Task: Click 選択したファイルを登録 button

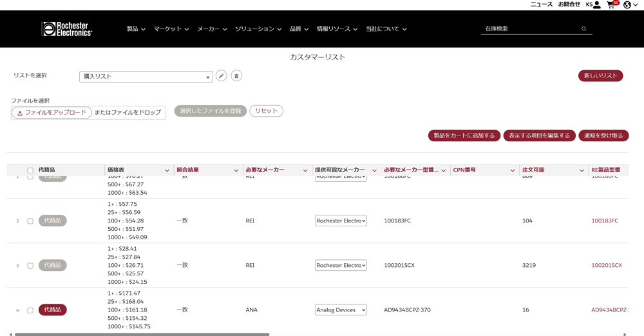Action: click(211, 111)
